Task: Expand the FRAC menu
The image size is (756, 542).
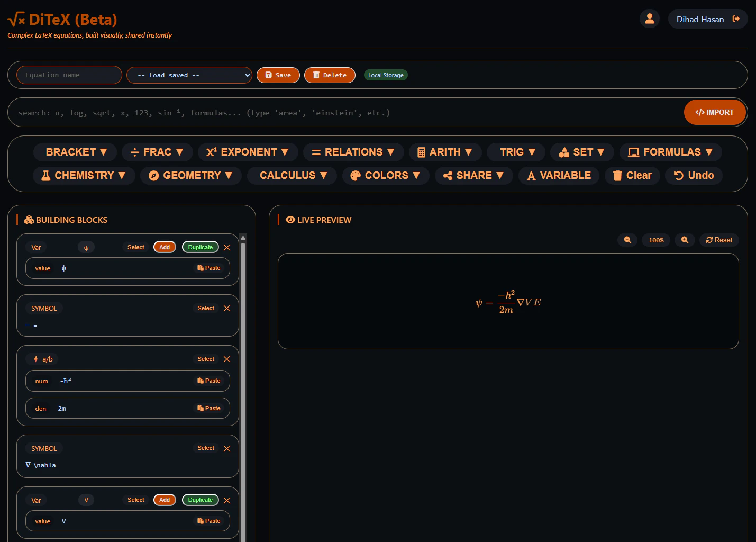Action: pos(157,152)
